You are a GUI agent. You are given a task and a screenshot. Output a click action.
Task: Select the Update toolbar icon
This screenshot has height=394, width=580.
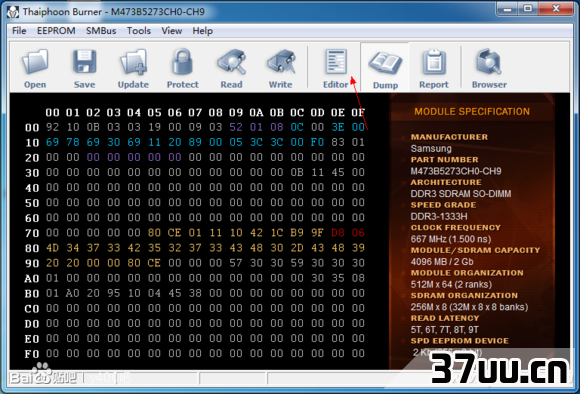tap(133, 68)
